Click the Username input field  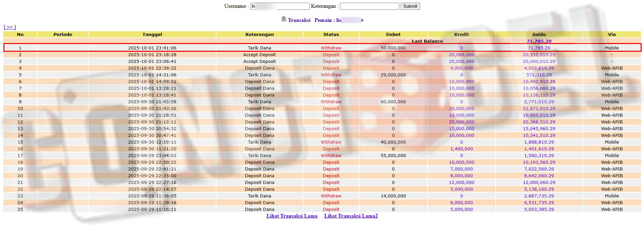tap(280, 6)
